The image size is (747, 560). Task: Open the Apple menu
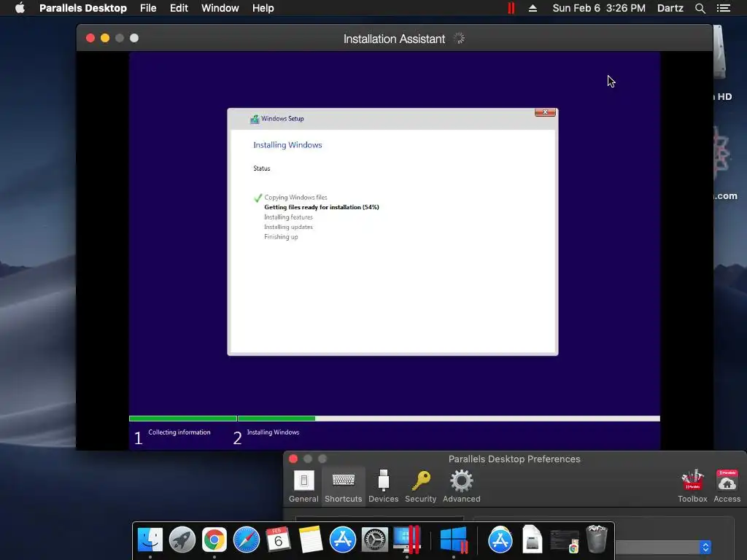pos(20,8)
